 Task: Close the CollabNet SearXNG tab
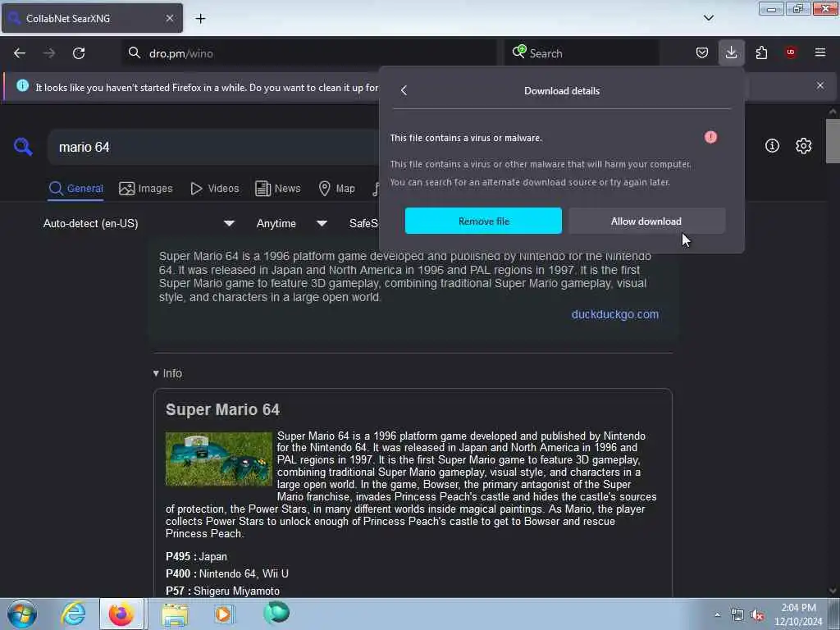point(169,18)
